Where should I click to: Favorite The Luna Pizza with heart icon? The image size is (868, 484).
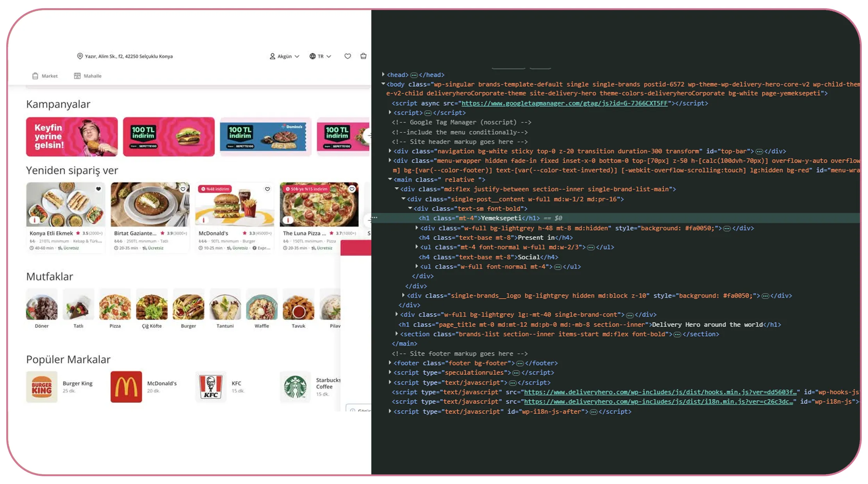click(x=352, y=189)
